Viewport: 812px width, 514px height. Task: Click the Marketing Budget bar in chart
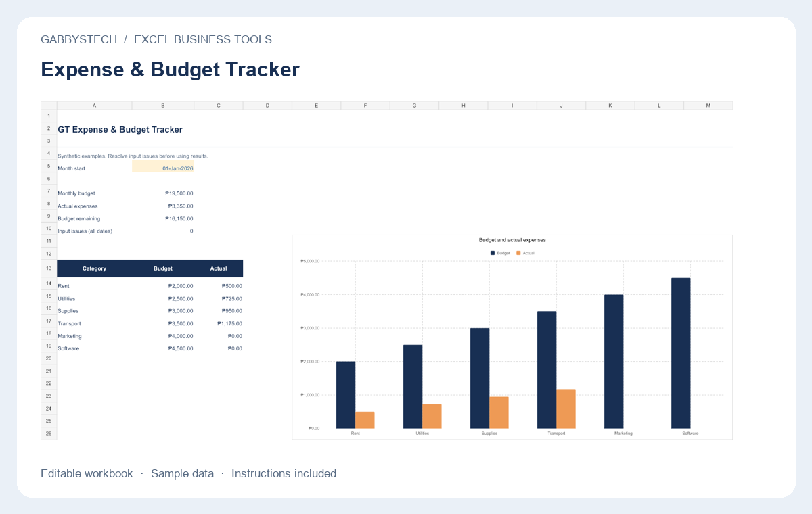pyautogui.click(x=614, y=361)
